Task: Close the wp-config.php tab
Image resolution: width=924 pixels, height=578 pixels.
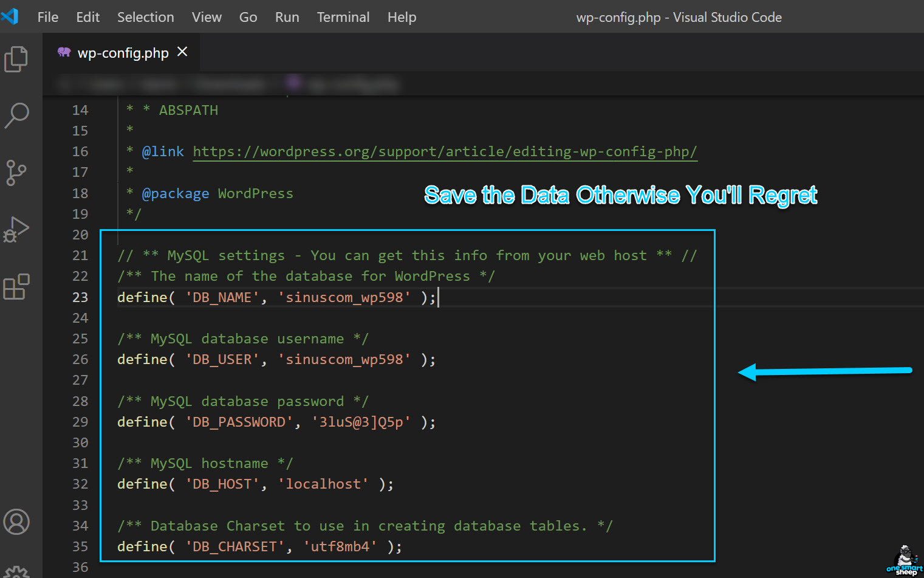Action: coord(182,52)
